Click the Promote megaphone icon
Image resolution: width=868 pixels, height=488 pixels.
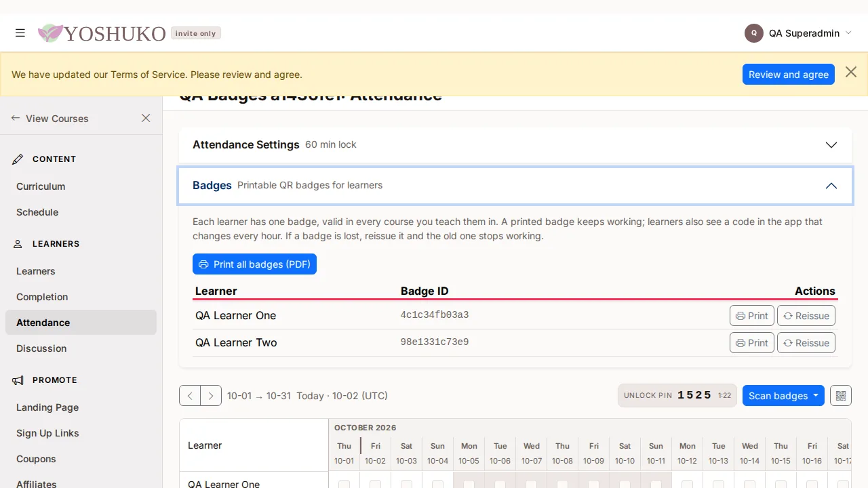18,380
